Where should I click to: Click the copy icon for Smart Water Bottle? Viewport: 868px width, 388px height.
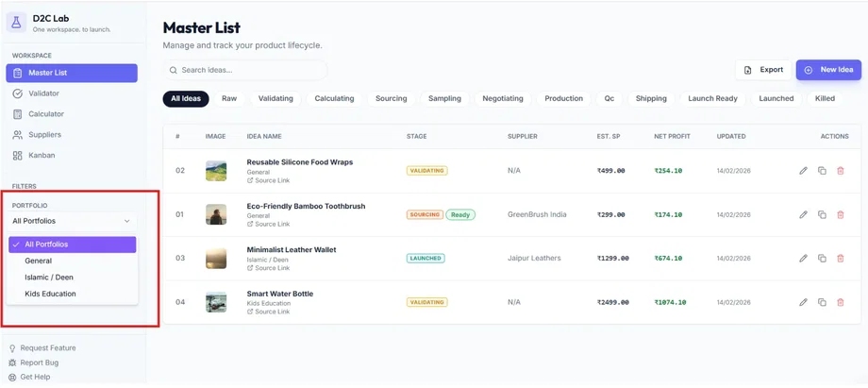[822, 303]
